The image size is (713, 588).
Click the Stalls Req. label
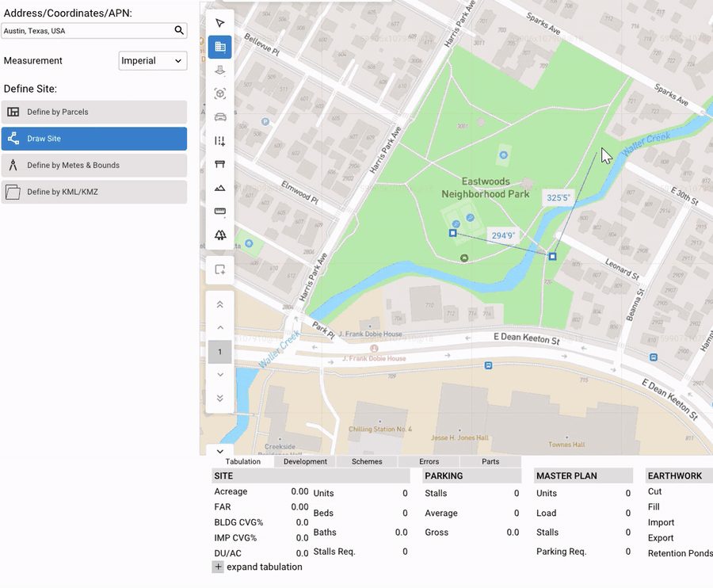click(x=334, y=552)
